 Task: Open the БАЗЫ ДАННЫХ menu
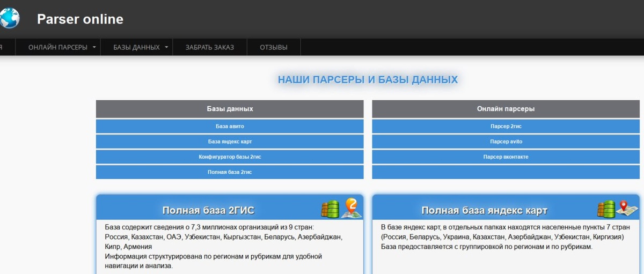point(136,47)
